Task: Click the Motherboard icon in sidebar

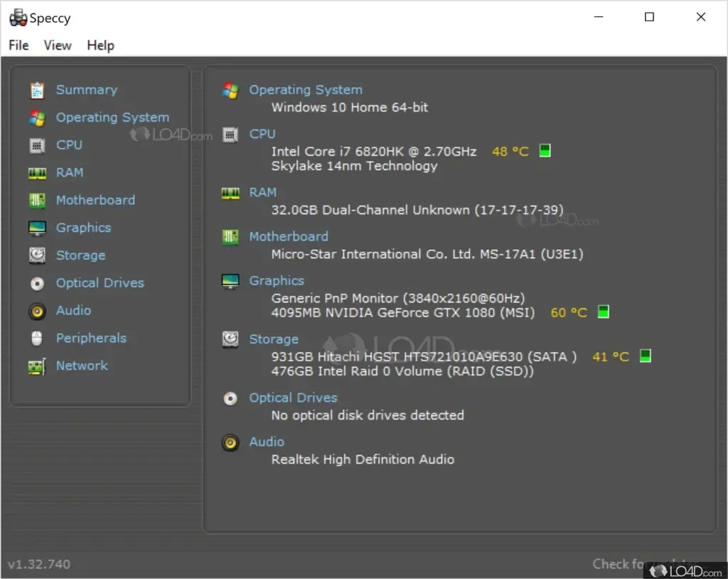Action: [37, 201]
